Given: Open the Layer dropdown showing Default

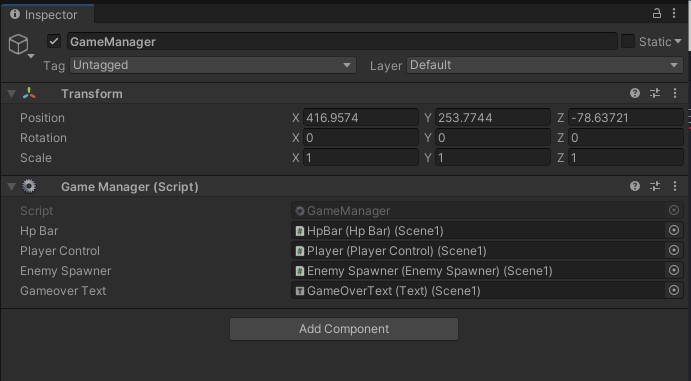Looking at the screenshot, I should pos(545,65).
